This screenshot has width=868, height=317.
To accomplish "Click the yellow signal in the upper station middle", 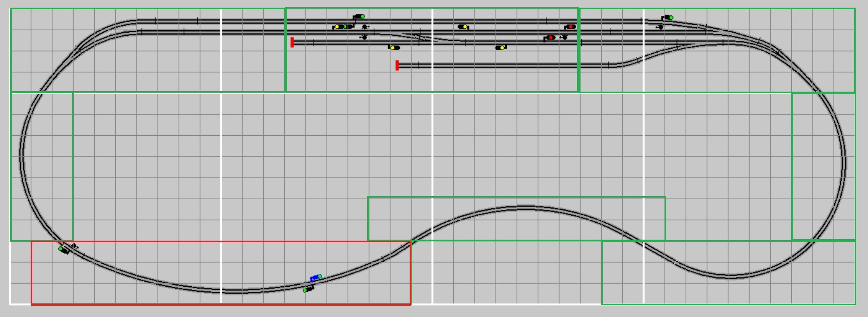I will point(463,27).
